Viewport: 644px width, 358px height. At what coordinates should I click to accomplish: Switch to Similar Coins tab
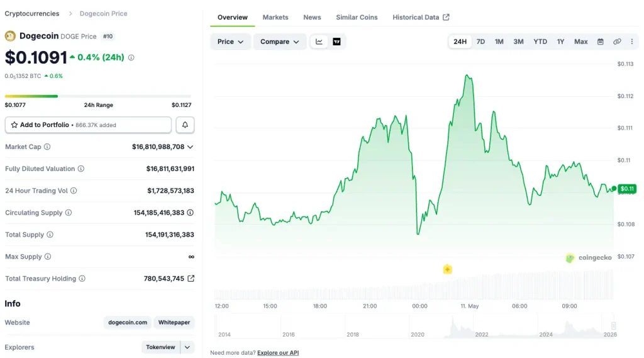click(x=357, y=17)
